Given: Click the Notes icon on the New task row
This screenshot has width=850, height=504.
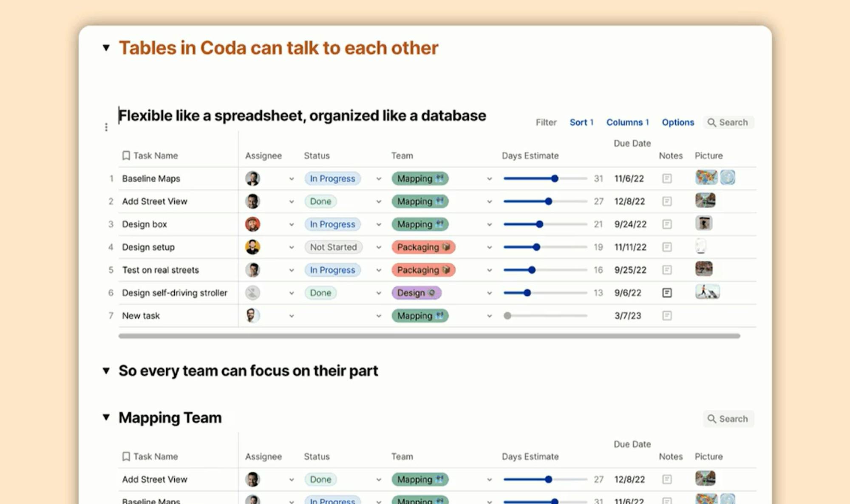Looking at the screenshot, I should pyautogui.click(x=666, y=316).
